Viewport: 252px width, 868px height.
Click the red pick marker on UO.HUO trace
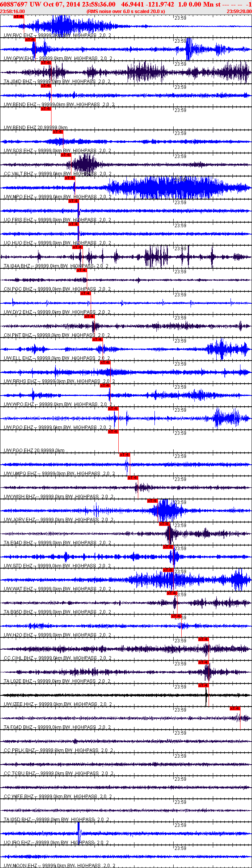[74, 224]
